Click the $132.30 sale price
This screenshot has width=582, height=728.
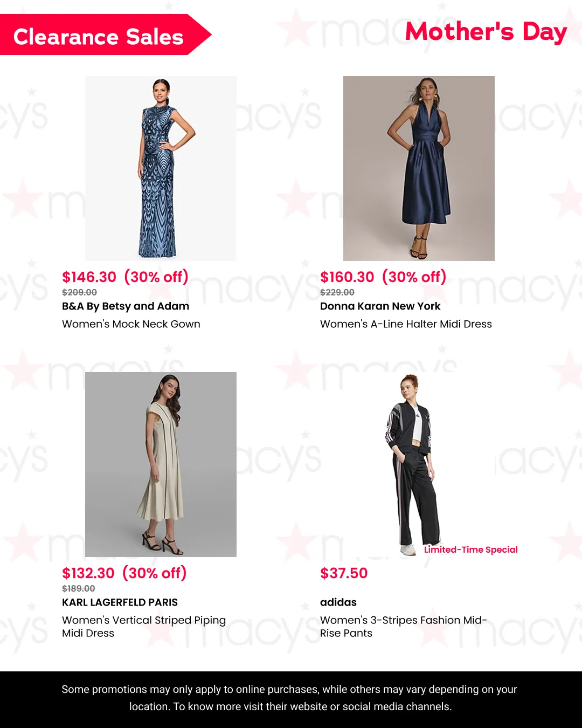pyautogui.click(x=88, y=573)
